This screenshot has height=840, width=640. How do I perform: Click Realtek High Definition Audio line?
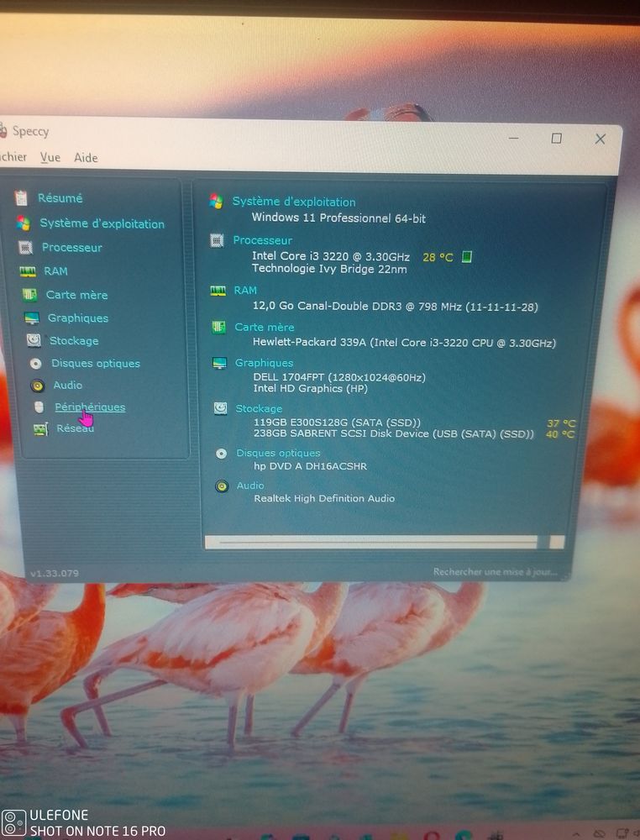[324, 499]
